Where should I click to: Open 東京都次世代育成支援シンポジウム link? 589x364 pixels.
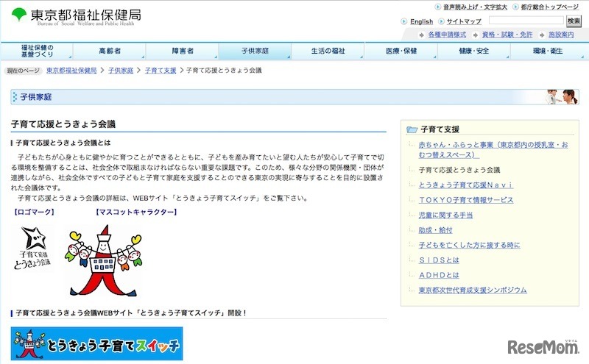(x=473, y=290)
